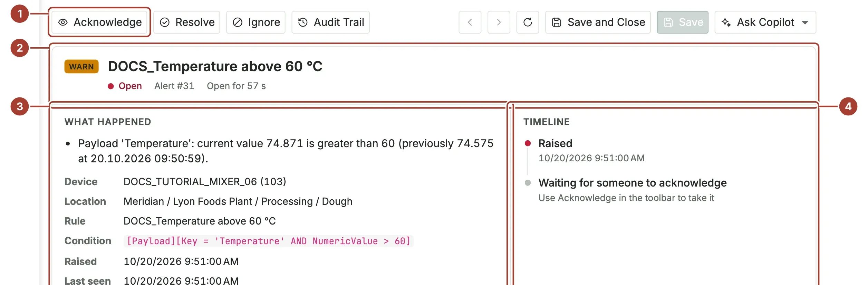Click the greyed Save button
This screenshot has height=285, width=868.
pos(683,22)
